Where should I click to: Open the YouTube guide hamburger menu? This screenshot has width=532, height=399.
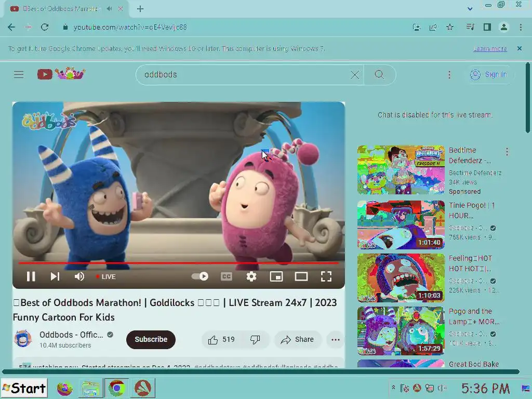19,74
